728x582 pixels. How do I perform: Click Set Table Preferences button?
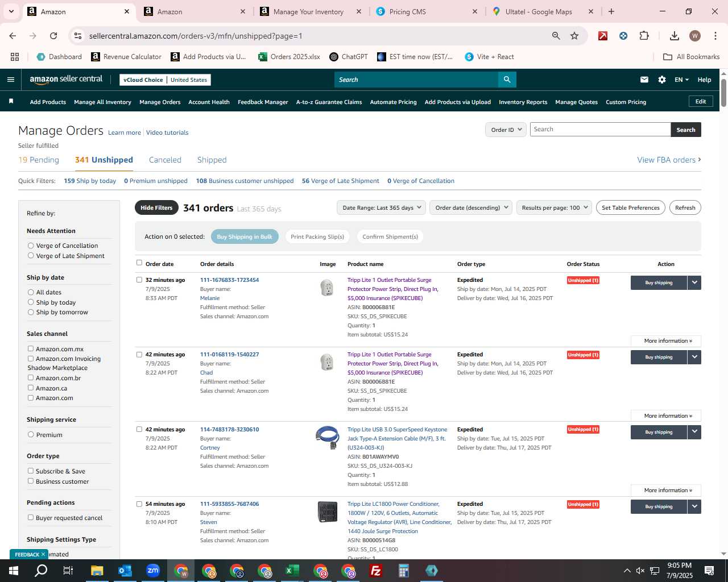630,207
